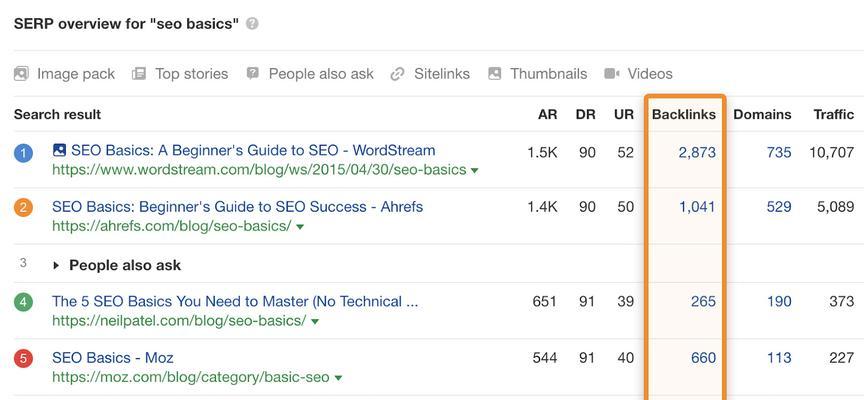This screenshot has height=400, width=864.
Task: Click image icon before WordStream result title
Action: 59,150
